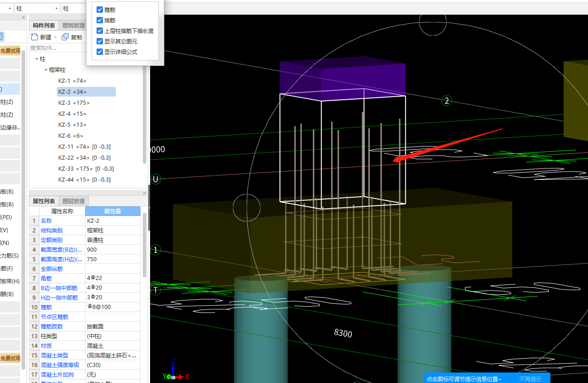Click the 复制 duplicate icon
Viewport: 588px width, 383px height.
65,37
